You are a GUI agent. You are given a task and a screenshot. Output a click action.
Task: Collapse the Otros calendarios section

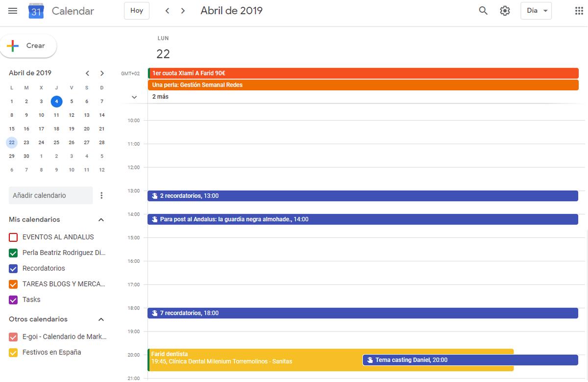101,319
